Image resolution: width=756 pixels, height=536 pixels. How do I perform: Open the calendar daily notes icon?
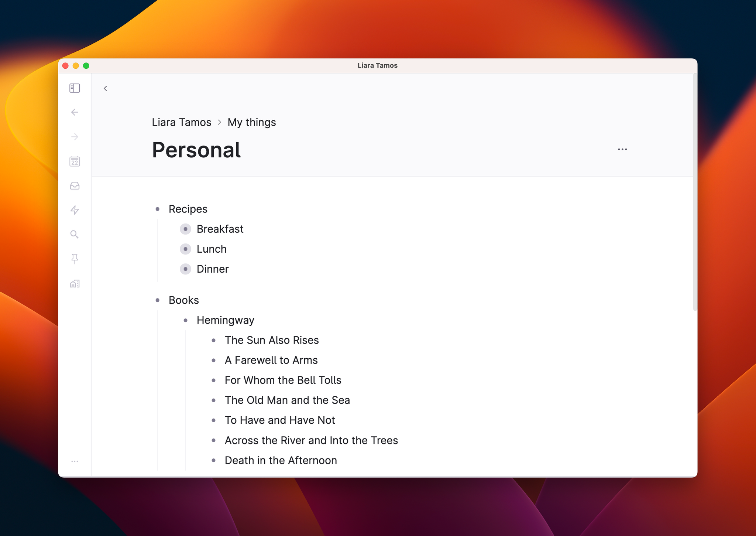point(75,161)
